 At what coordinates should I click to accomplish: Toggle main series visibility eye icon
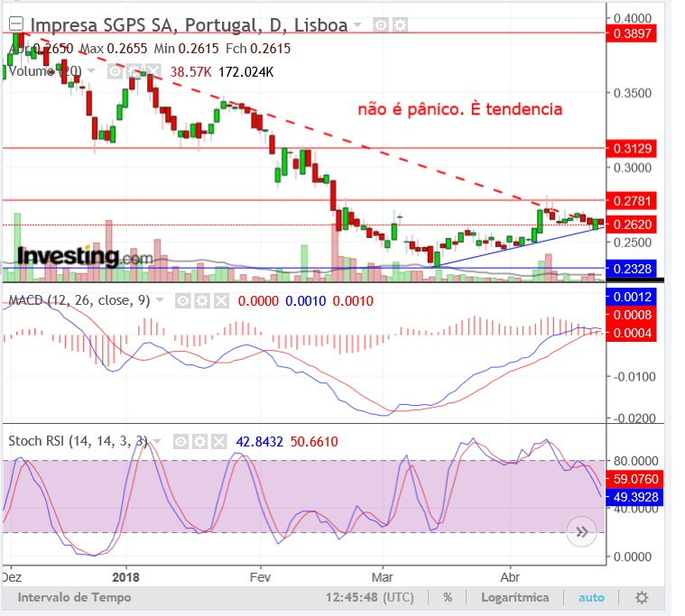coord(381,25)
